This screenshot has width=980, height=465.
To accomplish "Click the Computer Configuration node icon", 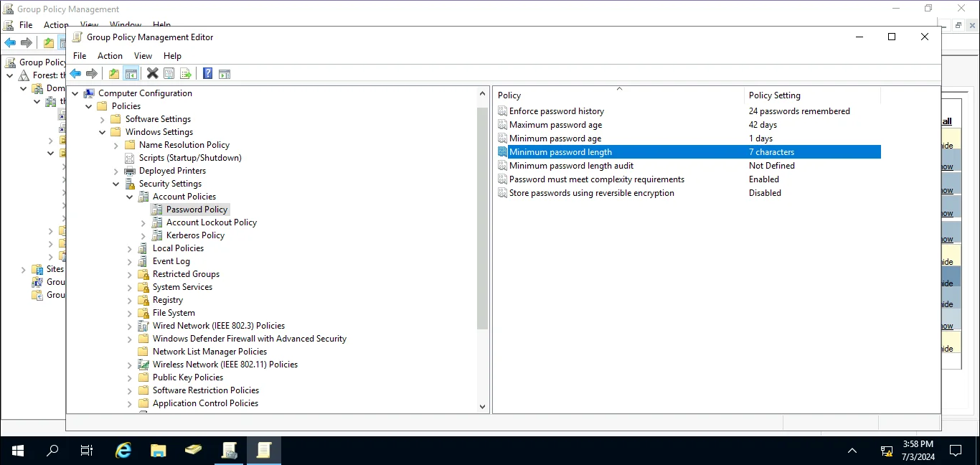I will point(89,93).
